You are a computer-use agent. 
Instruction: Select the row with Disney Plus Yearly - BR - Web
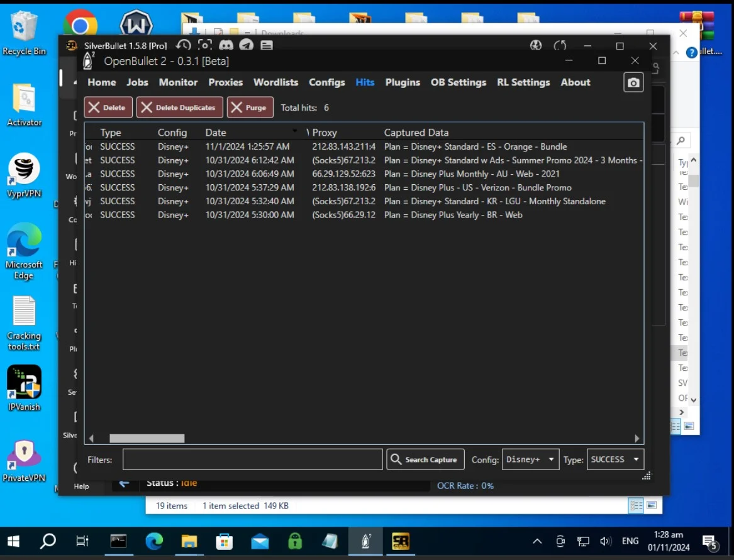(x=364, y=215)
